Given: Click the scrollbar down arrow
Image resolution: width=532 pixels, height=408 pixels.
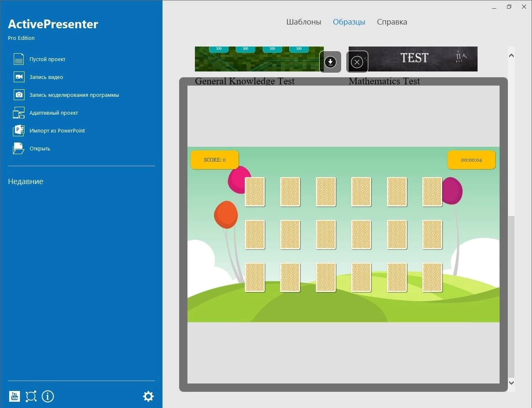Looking at the screenshot, I should (x=512, y=383).
